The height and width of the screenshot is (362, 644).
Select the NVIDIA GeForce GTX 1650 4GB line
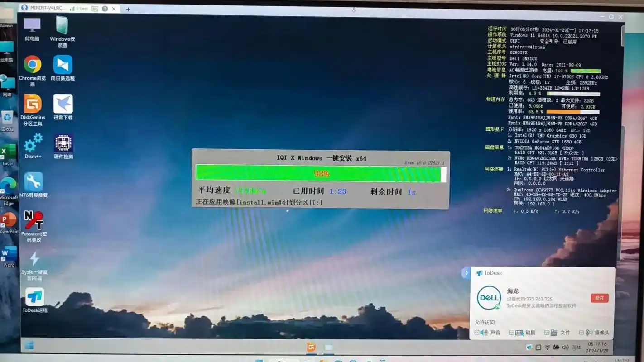click(x=548, y=142)
